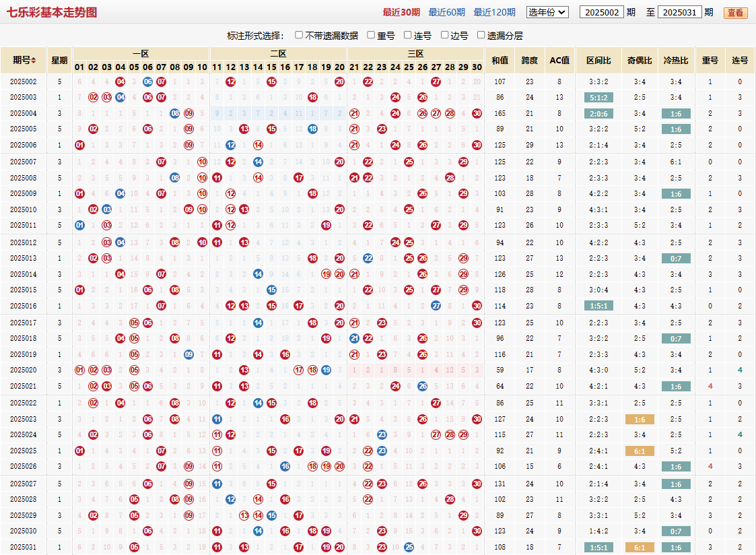756x555 pixels.
Task: Click period number 2025012
Action: tap(23, 242)
